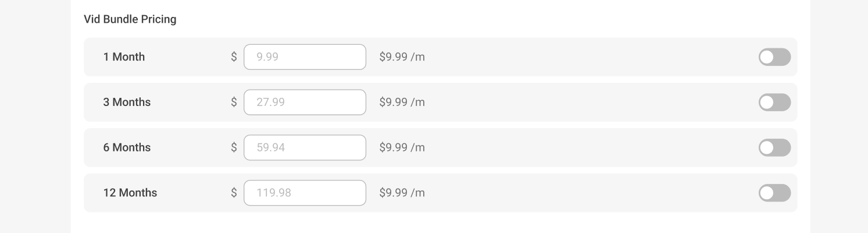Viewport: 868px width, 233px height.
Task: Select the 12 Months row label
Action: pyautogui.click(x=130, y=193)
